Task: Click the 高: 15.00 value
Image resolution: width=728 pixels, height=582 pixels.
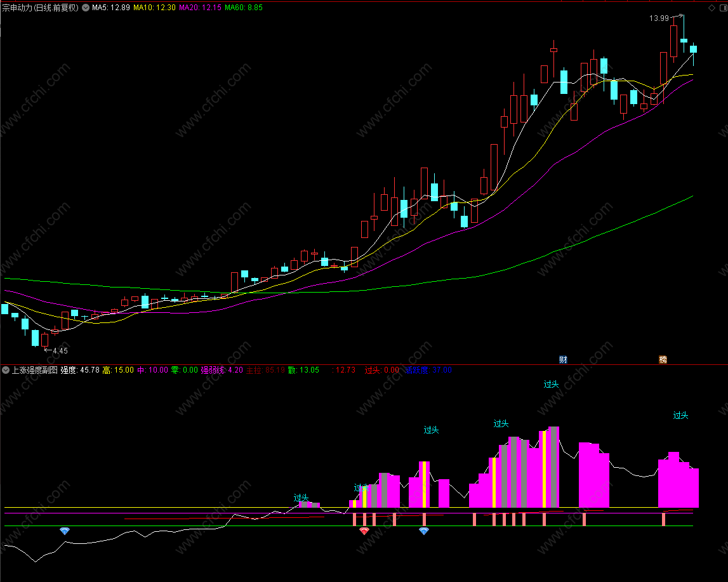Action: point(118,370)
